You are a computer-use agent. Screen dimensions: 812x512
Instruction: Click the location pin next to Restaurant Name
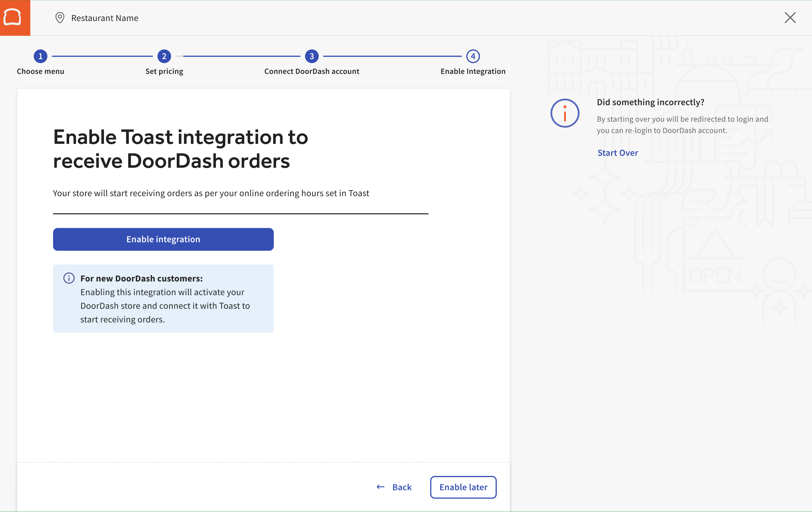(59, 17)
